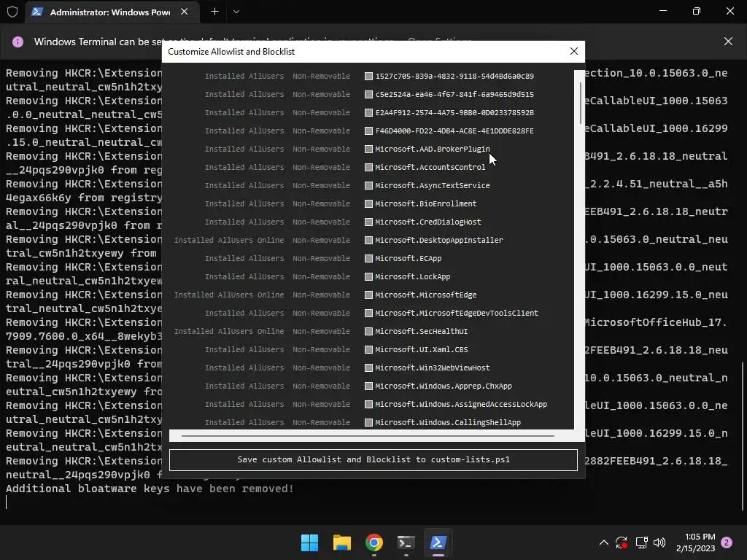747x560 pixels.
Task: Check the Microsoft.Windows.AssignedAccessLockApp box
Action: 368,405
